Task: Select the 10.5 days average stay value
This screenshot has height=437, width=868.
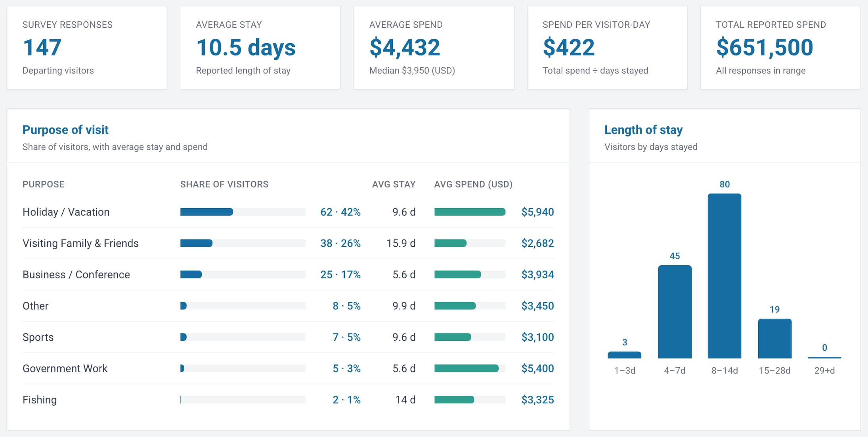Action: [x=246, y=48]
